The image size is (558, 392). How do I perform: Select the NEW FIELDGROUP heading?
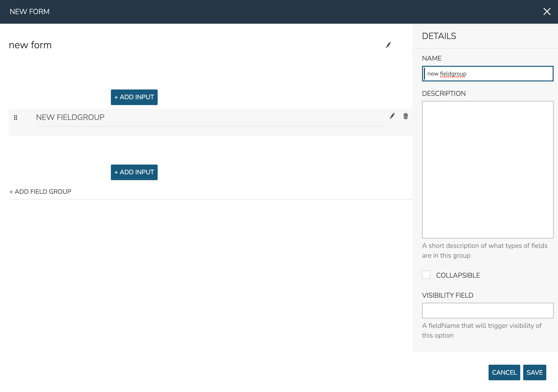coord(70,117)
